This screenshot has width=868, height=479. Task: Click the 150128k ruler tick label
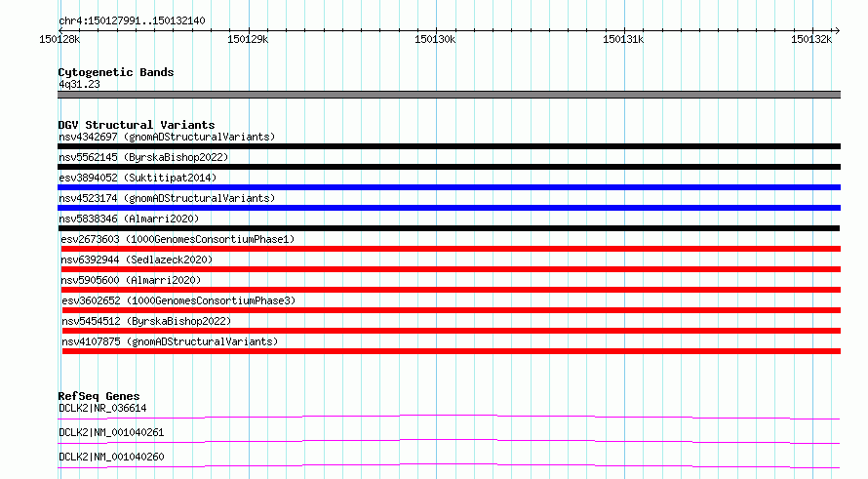[x=59, y=39]
